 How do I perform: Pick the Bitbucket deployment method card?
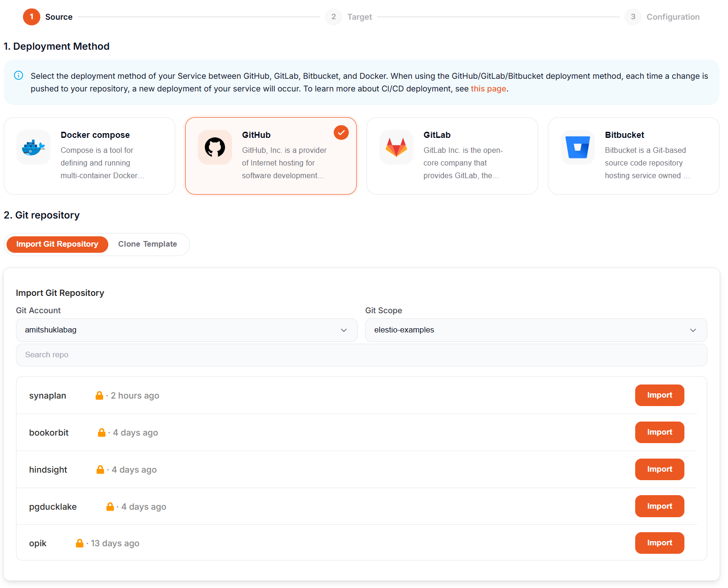(x=634, y=156)
